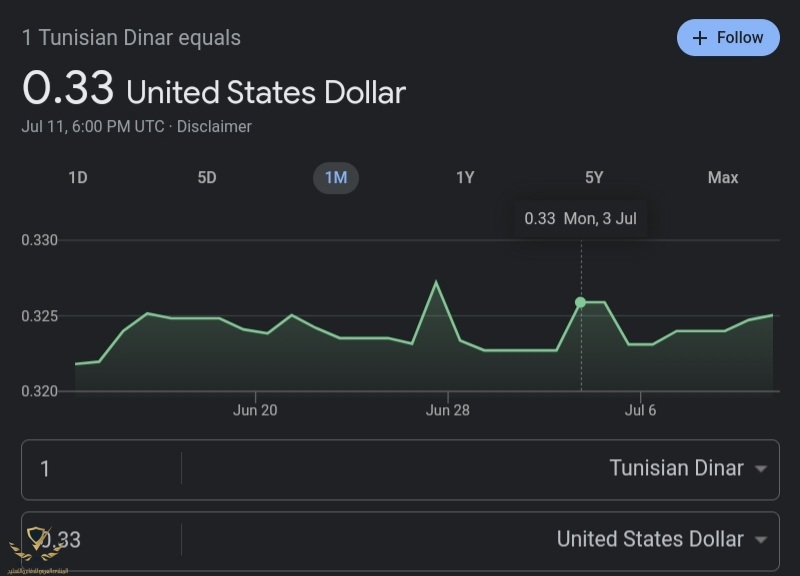Click the Tunisian Dinar amount field
Viewport: 800px width, 576px height.
(x=102, y=469)
